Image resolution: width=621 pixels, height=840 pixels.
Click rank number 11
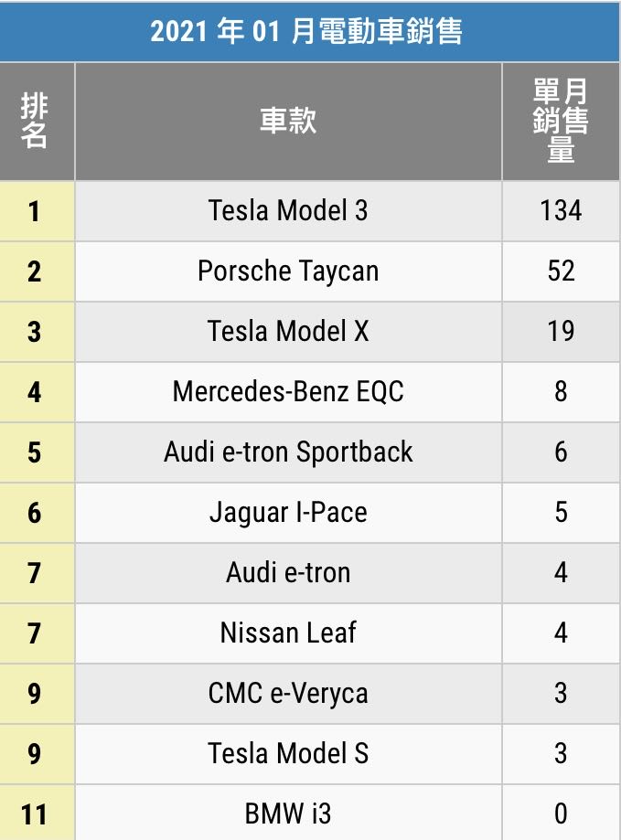click(x=35, y=813)
